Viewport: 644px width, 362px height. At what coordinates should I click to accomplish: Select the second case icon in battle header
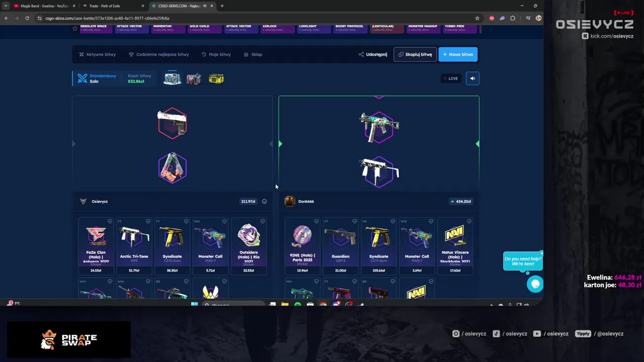[x=194, y=78]
